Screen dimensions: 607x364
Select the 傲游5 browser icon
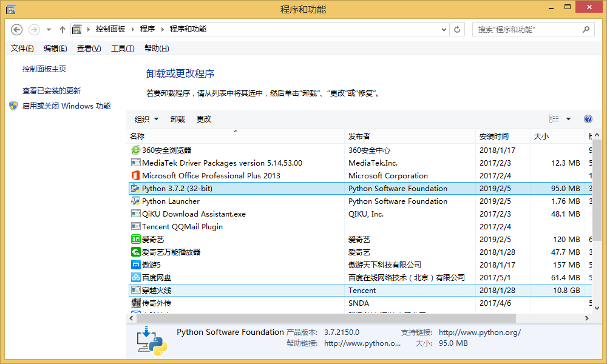coord(135,265)
